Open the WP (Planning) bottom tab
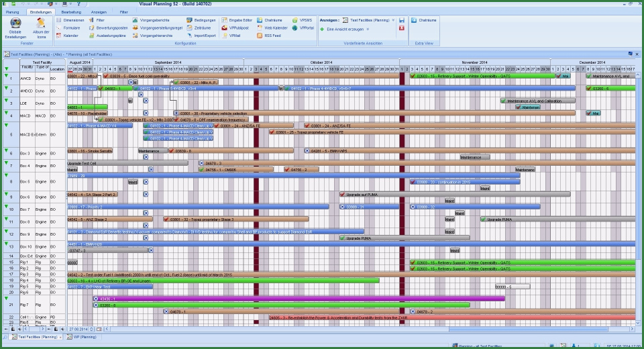644x349 pixels. click(83, 337)
